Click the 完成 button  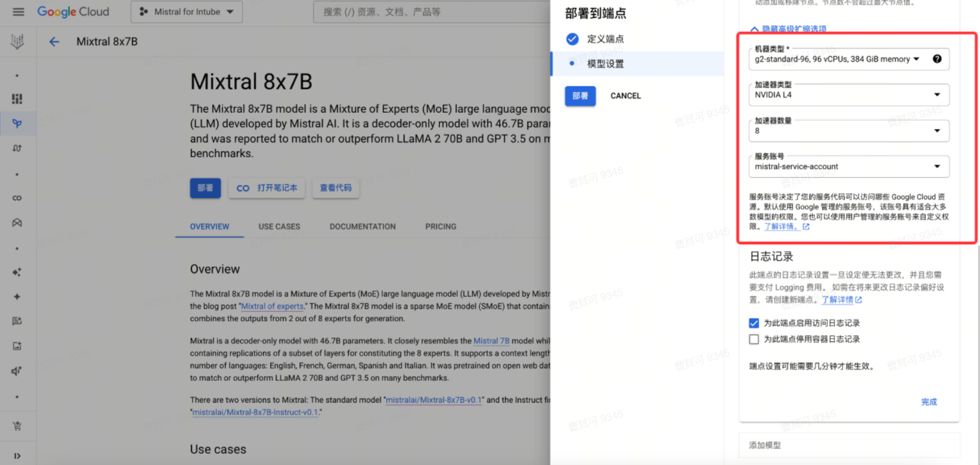(x=928, y=402)
